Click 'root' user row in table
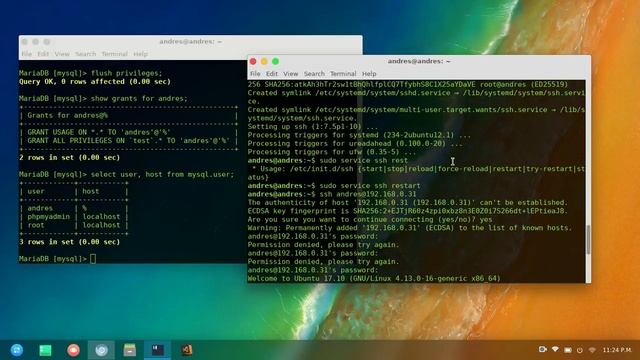This screenshot has height=360, width=640. pyautogui.click(x=73, y=225)
